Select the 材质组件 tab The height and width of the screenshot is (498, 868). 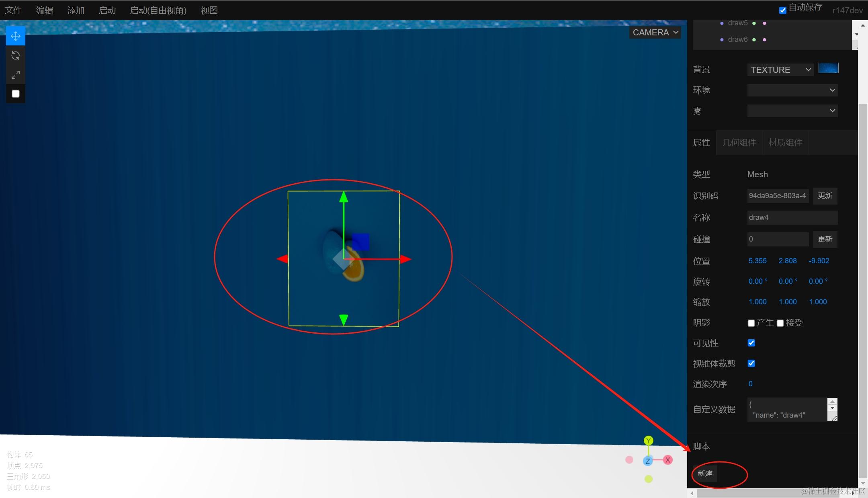tap(785, 143)
